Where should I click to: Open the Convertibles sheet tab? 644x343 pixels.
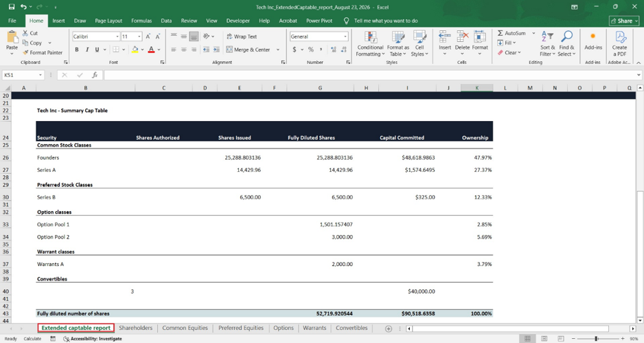tap(352, 328)
